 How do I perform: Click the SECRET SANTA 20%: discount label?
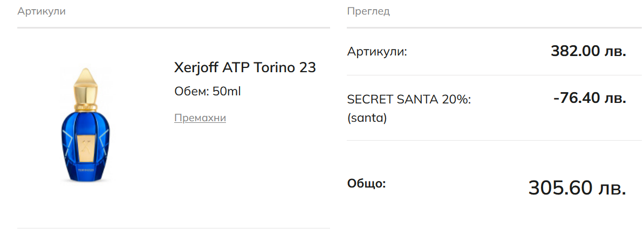point(409,100)
